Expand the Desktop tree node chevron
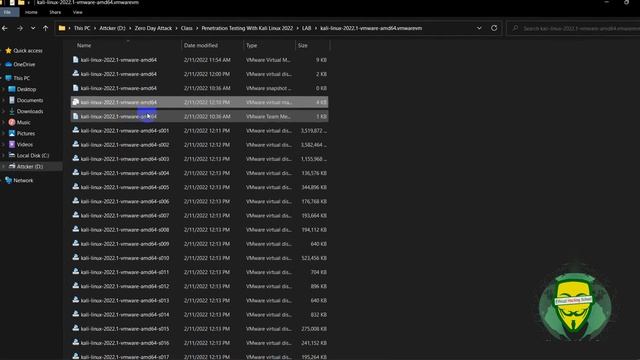The width and height of the screenshot is (640, 360). (4, 89)
